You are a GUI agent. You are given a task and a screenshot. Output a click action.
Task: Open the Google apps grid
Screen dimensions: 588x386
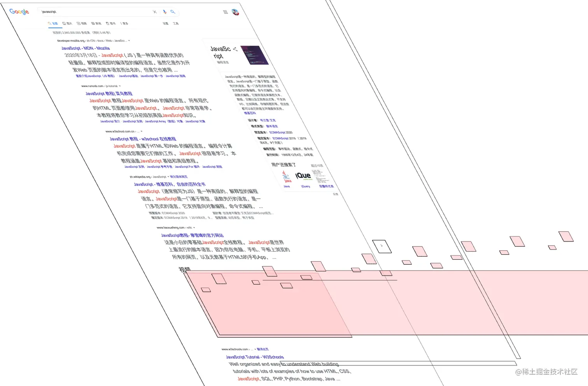coord(225,12)
